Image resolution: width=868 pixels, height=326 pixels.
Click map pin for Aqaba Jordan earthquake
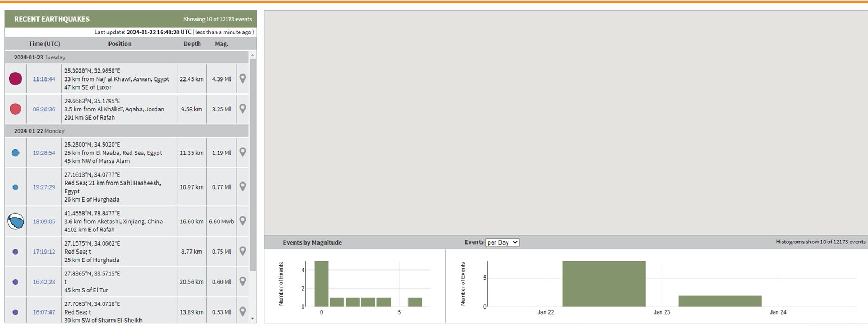[x=242, y=109]
